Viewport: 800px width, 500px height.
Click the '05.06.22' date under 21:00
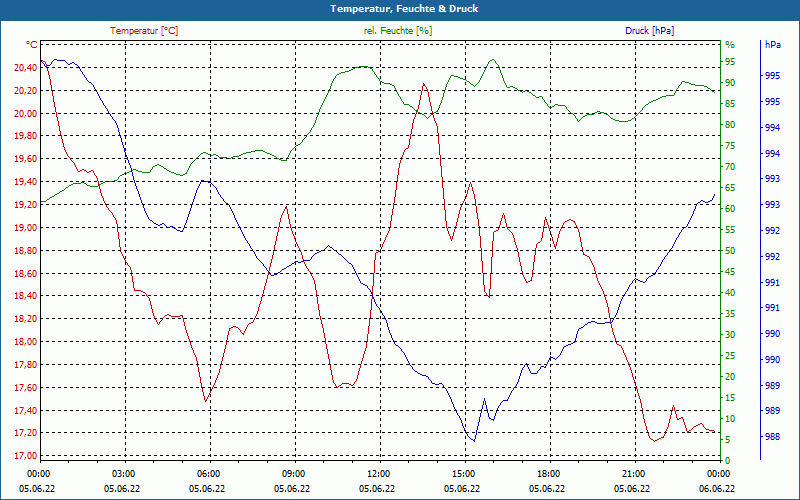pos(632,488)
